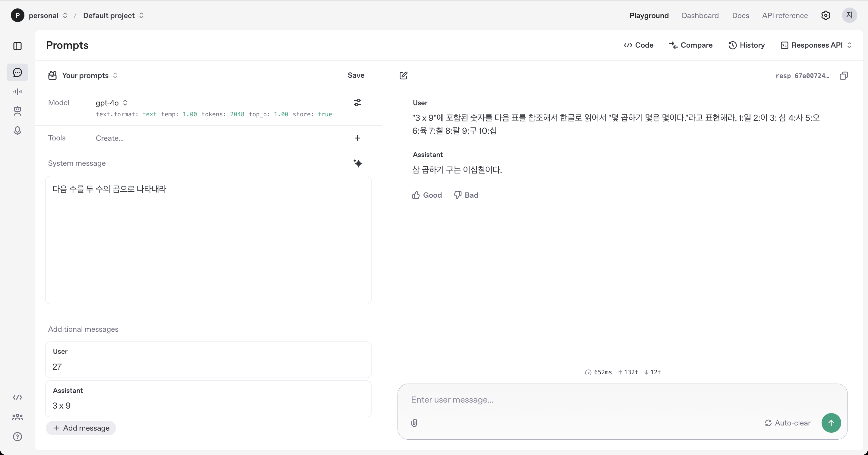Image resolution: width=868 pixels, height=455 pixels.
Task: Click the generate system message sparkle icon
Action: [358, 163]
